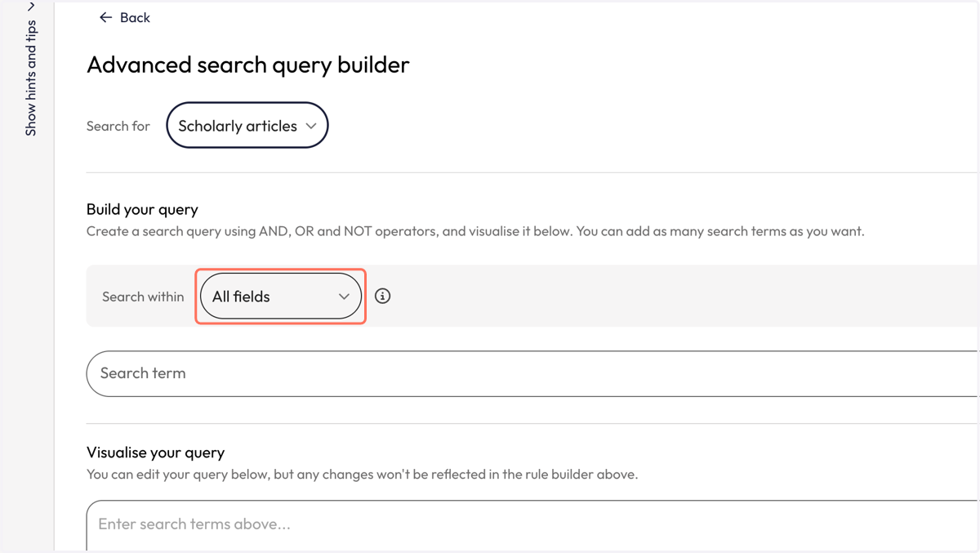Click the note starting 'You can edit your query'
980x553 pixels.
tap(362, 474)
